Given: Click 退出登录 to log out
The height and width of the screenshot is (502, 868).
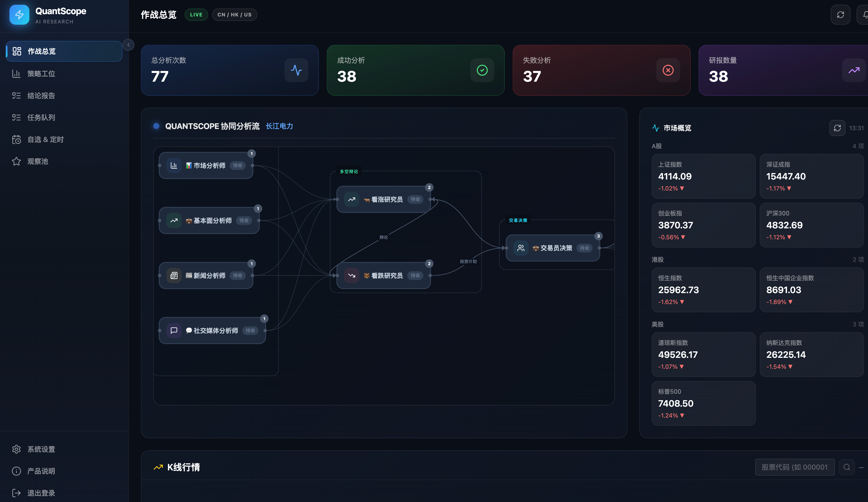Looking at the screenshot, I should click(64, 493).
